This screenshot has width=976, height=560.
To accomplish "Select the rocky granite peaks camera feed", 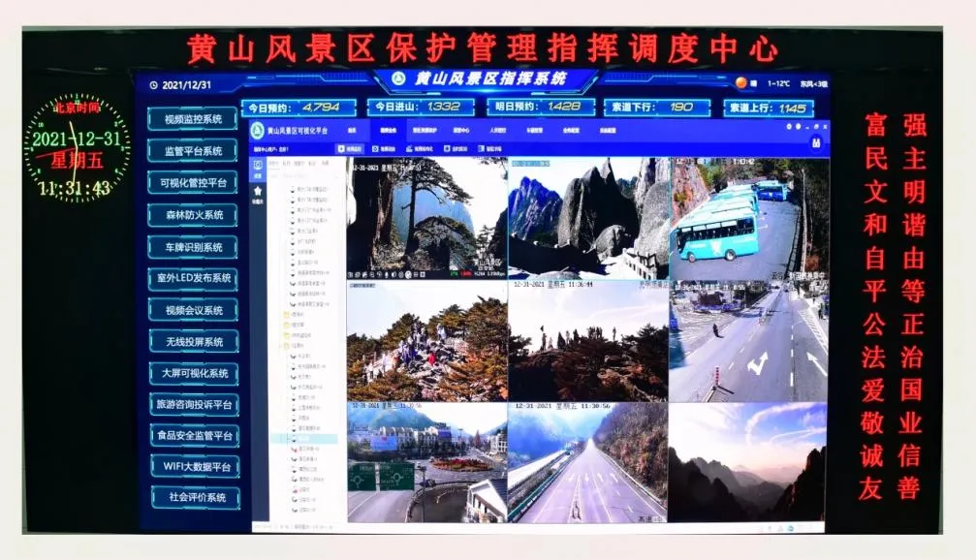I will click(589, 218).
